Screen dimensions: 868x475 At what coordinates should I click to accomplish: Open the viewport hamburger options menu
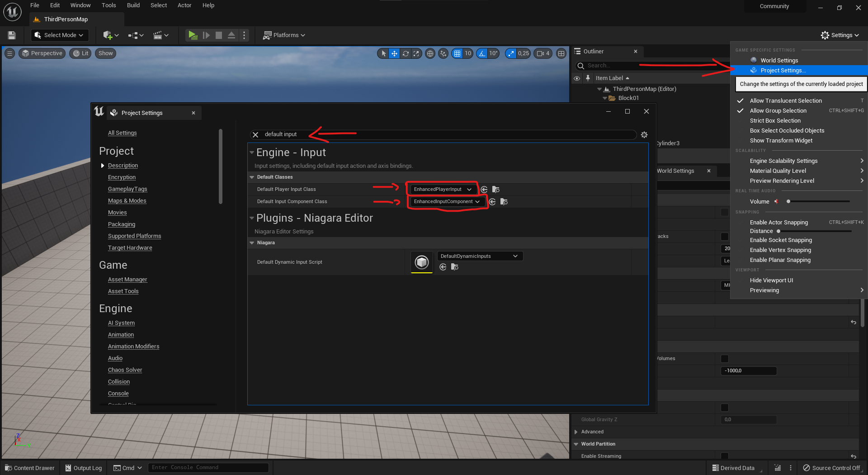[9, 53]
